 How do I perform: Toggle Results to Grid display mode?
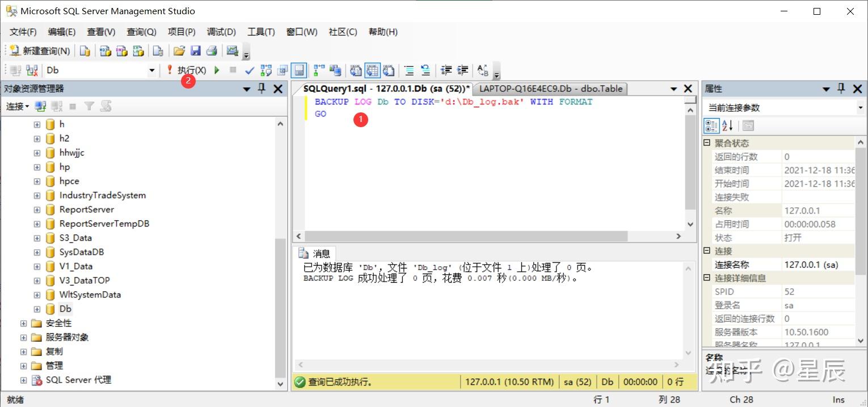pyautogui.click(x=373, y=70)
